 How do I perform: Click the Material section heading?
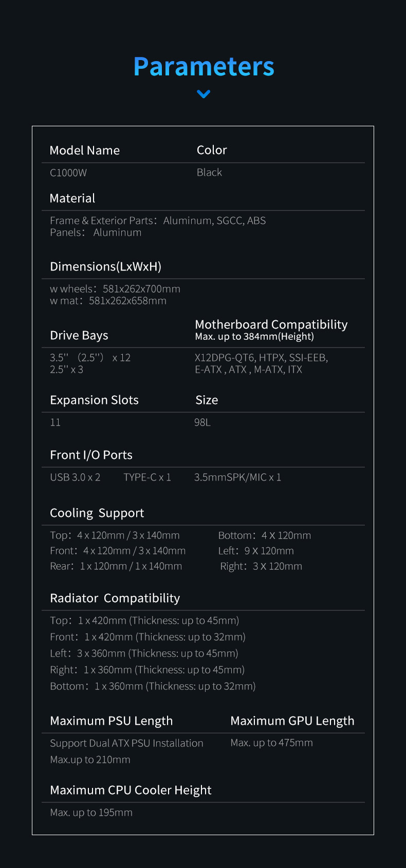[x=72, y=198]
